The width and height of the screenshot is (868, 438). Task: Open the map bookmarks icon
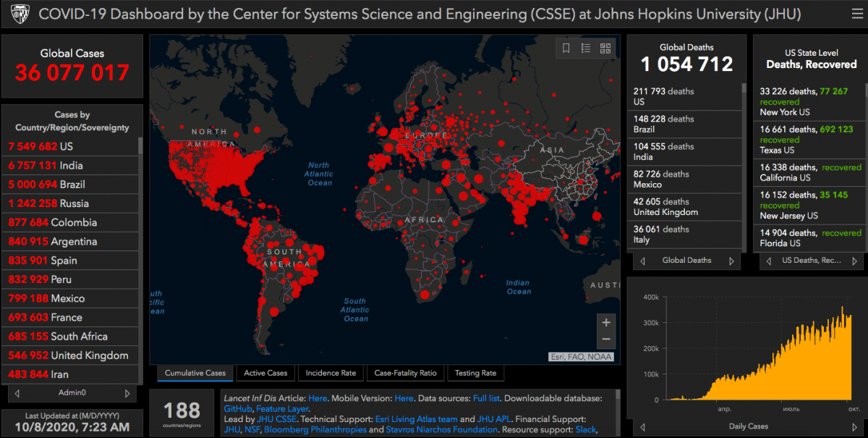(x=566, y=49)
